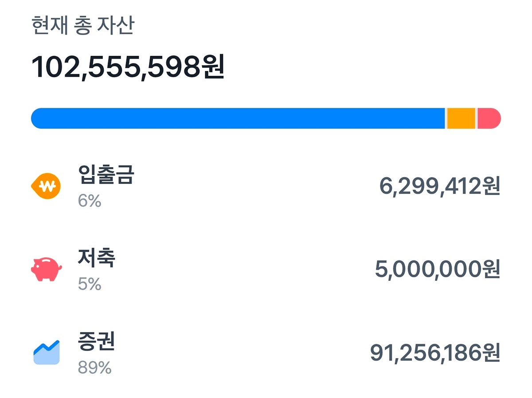Viewport: 532px width, 398px height.
Task: Select the 증권 category label
Action: point(96,341)
